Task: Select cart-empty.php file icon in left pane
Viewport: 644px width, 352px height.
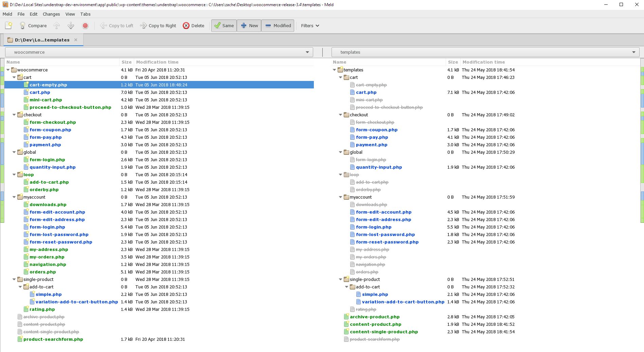Action: coord(26,85)
